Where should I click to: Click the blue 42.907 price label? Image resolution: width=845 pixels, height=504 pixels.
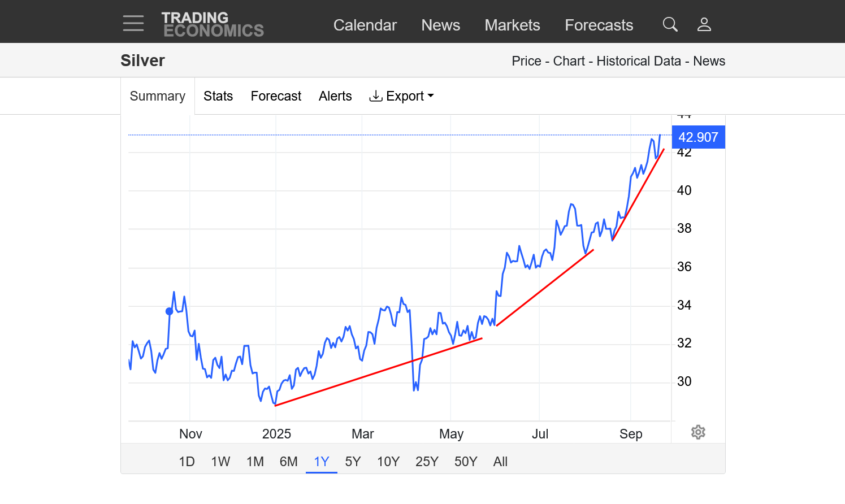pos(698,137)
